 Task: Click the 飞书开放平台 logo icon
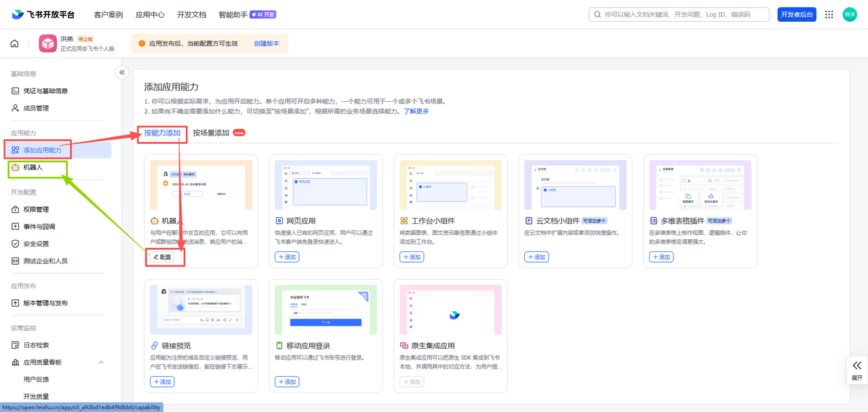pos(17,14)
